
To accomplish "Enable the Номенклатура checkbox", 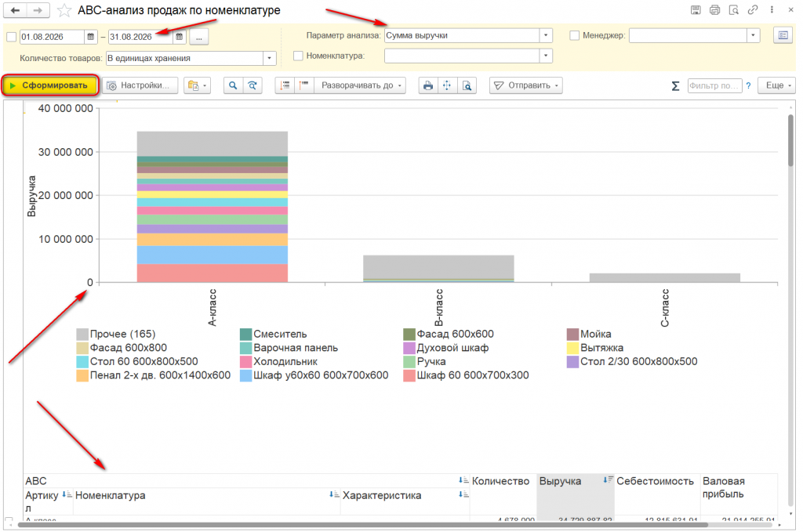I will [298, 56].
